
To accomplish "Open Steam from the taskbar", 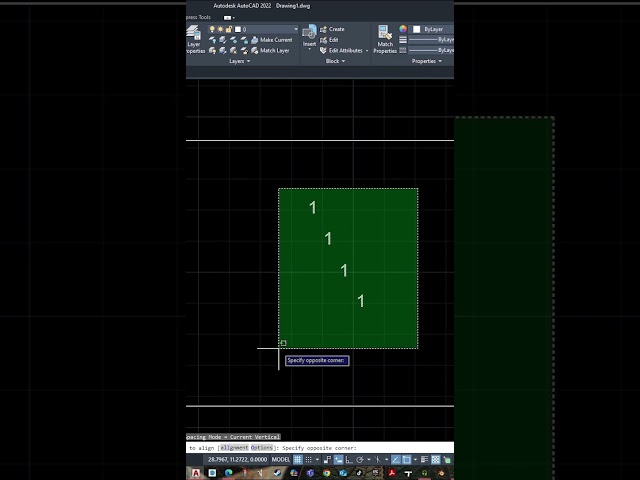I will [278, 473].
